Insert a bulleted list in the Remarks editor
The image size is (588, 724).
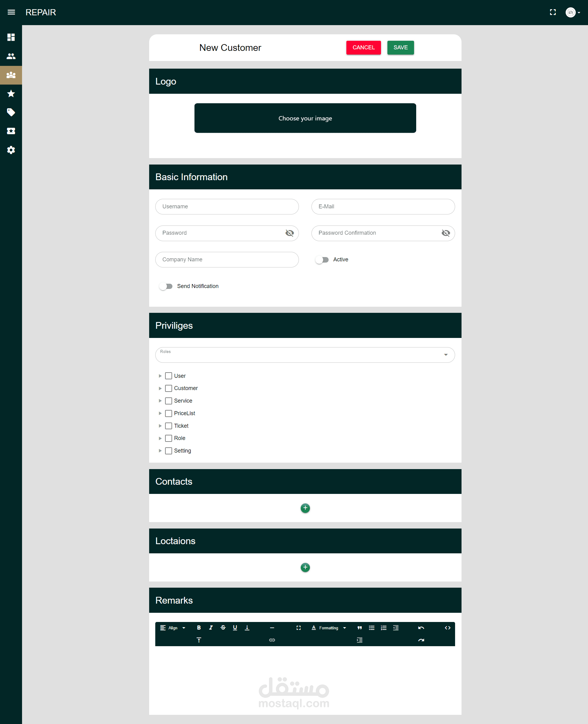(x=371, y=628)
